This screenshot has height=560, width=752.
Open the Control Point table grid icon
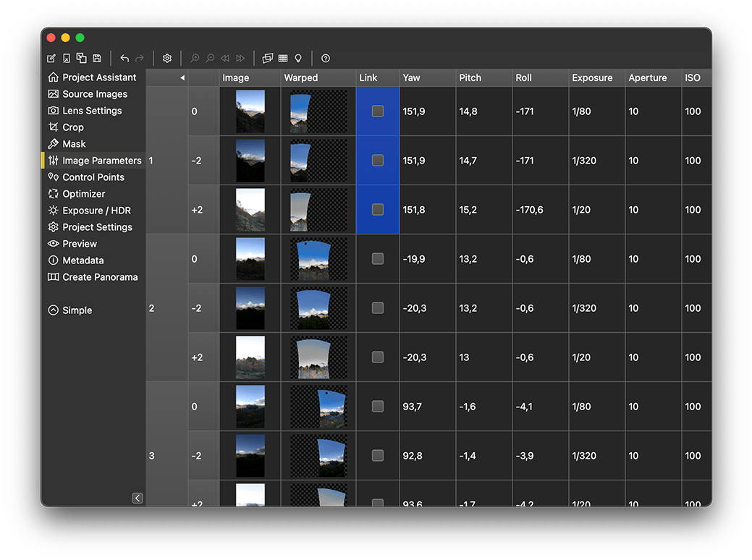point(283,58)
